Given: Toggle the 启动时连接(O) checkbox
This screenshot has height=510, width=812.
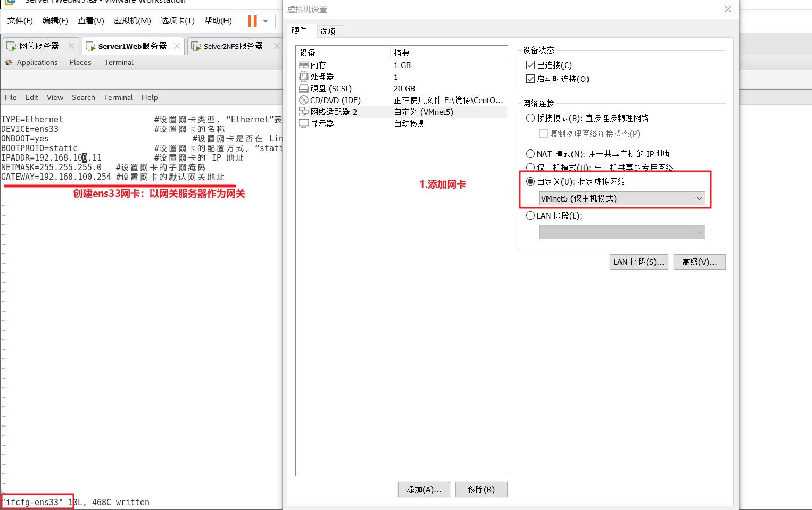Looking at the screenshot, I should click(x=530, y=79).
